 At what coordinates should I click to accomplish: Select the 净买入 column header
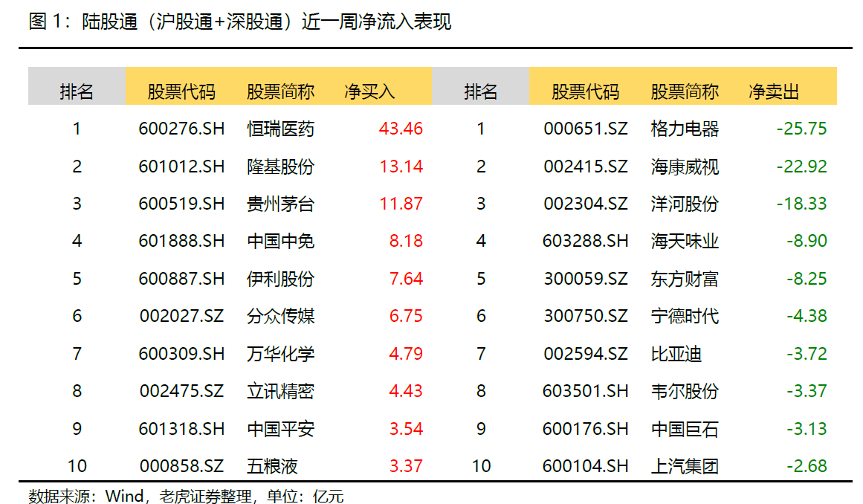click(x=369, y=91)
